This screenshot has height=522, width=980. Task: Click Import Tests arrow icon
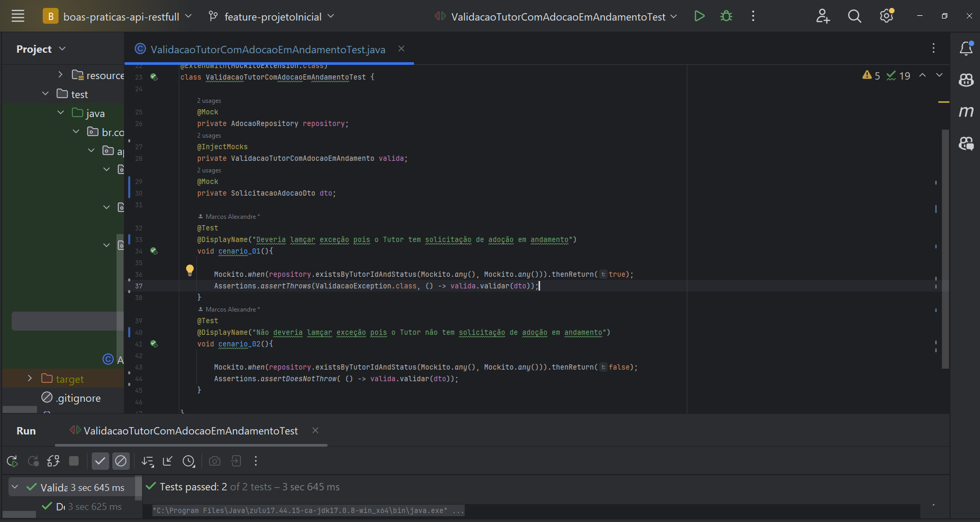click(168, 461)
